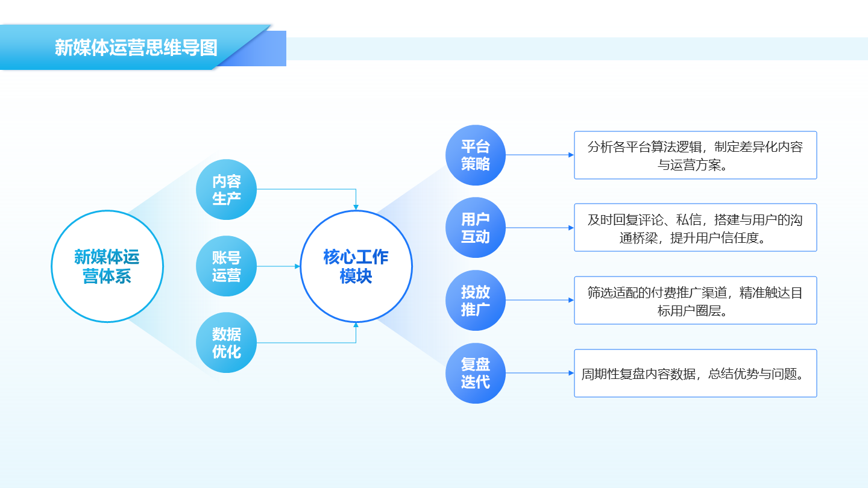
Task: Click the elbow connector from 内容生产 to 核心工作模块
Action: click(x=307, y=189)
